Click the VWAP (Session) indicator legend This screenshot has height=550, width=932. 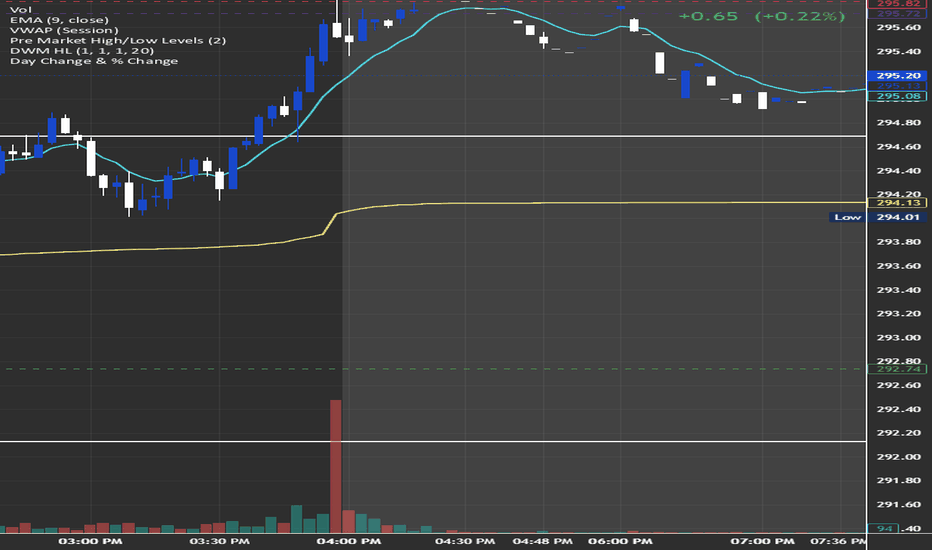(64, 30)
